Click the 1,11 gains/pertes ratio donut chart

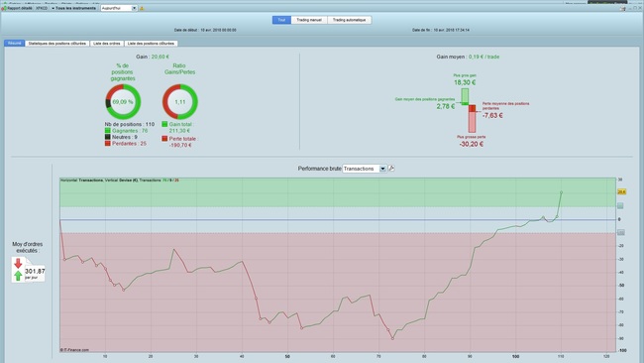pyautogui.click(x=180, y=101)
